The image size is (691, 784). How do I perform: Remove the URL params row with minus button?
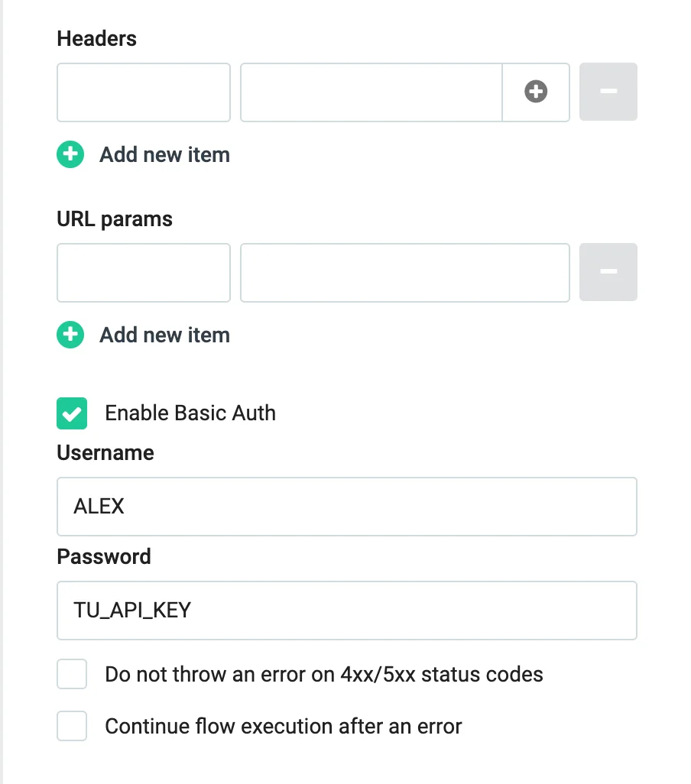(x=608, y=272)
